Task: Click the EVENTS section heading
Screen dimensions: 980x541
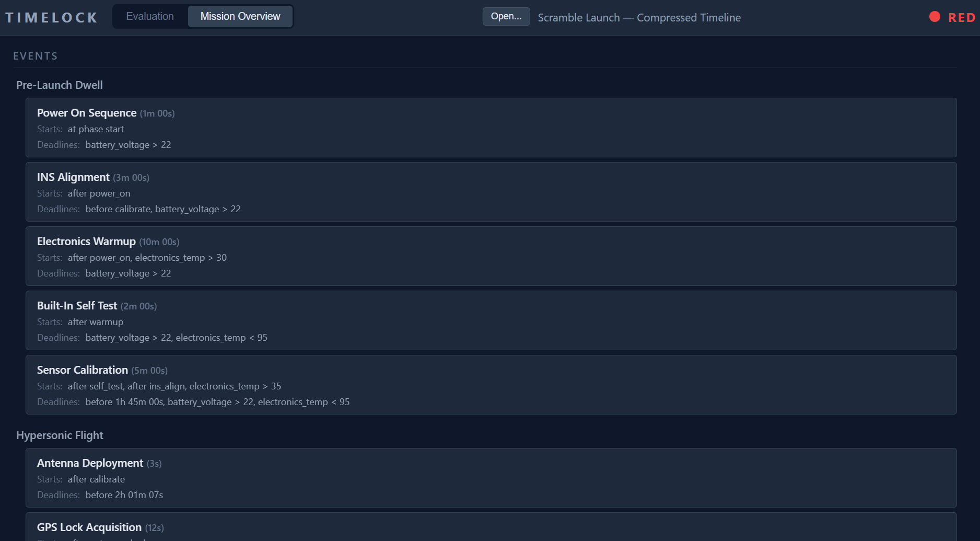Action: (36, 56)
